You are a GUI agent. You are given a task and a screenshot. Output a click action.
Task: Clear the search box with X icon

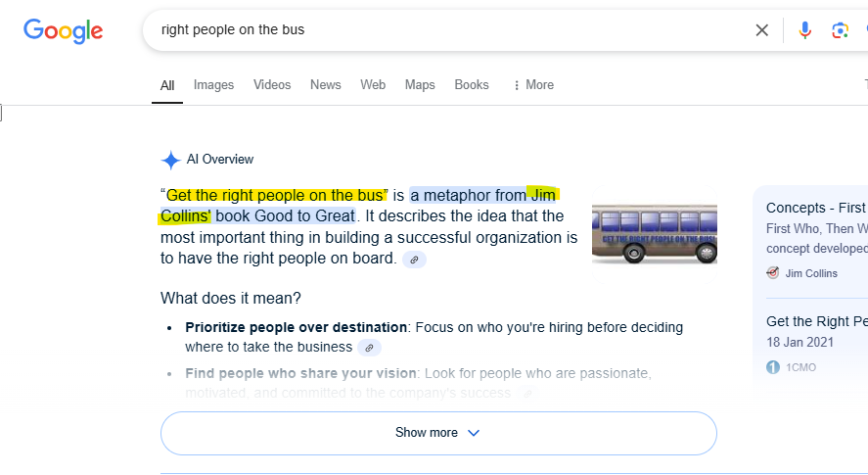pos(761,30)
